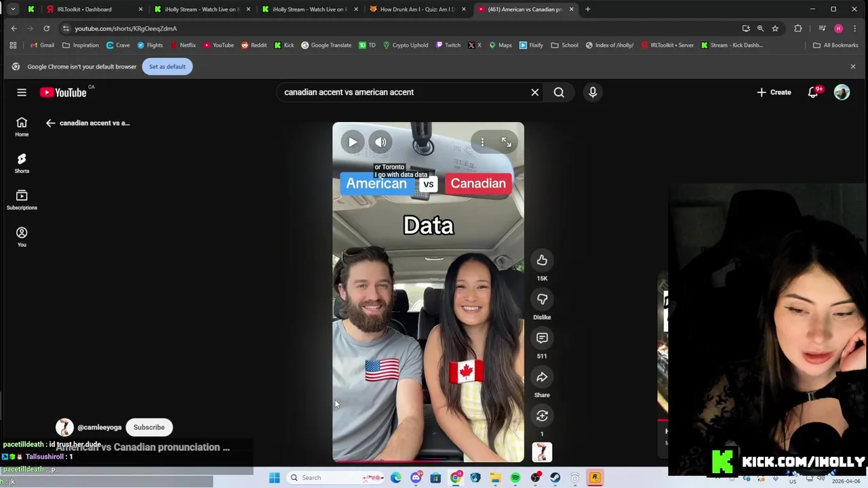Image resolution: width=868 pixels, height=488 pixels.
Task: Open YouTube notifications bell
Action: pyautogui.click(x=813, y=92)
